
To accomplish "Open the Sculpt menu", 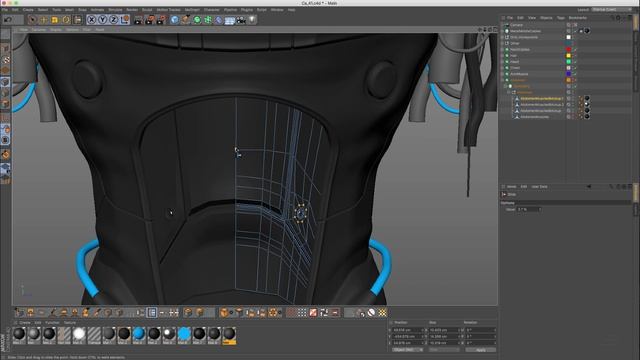I will coord(147,9).
